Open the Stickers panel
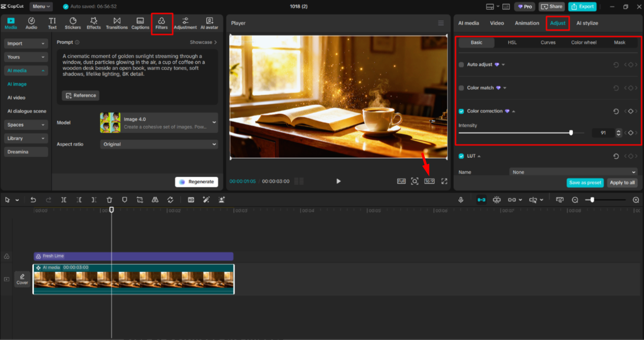 pyautogui.click(x=73, y=23)
